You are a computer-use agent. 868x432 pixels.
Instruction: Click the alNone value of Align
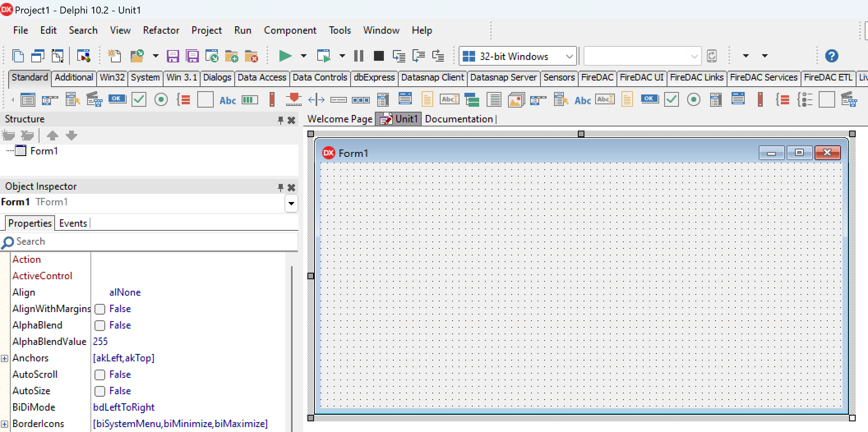[125, 292]
